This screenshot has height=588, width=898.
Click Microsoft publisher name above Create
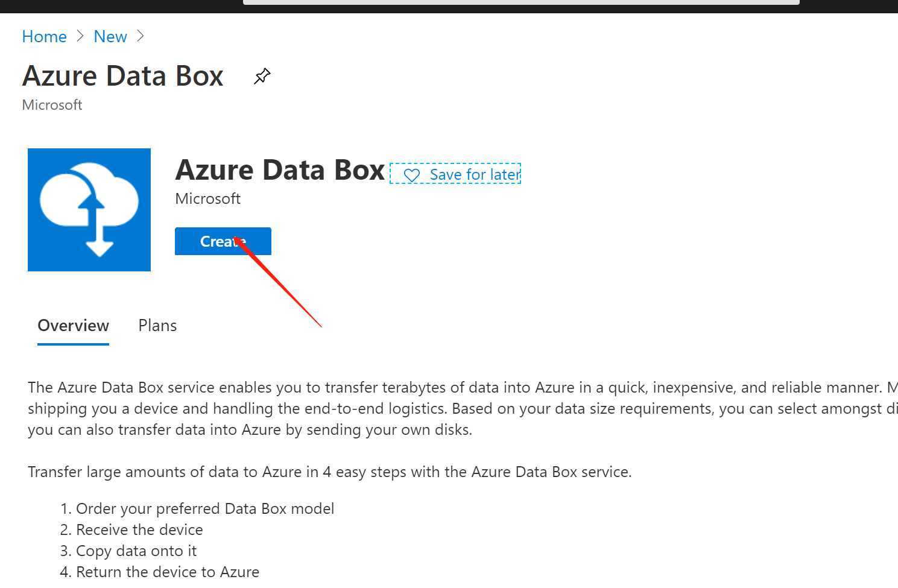(x=207, y=198)
